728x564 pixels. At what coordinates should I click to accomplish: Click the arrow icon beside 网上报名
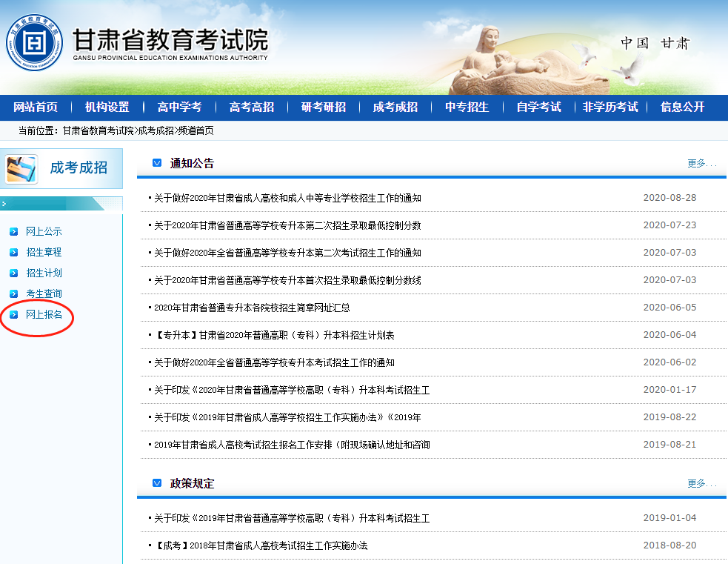pyautogui.click(x=13, y=315)
